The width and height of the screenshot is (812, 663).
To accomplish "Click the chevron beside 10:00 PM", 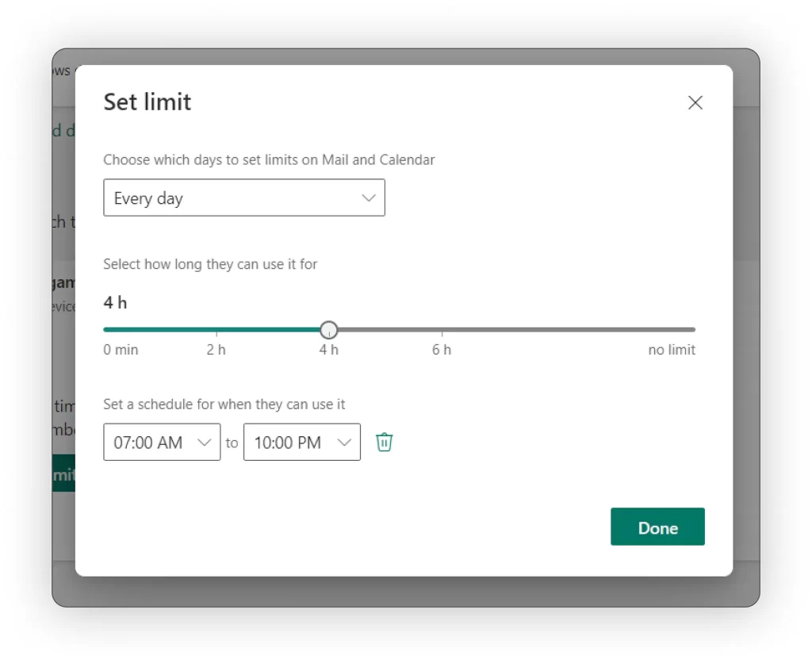I will (344, 443).
